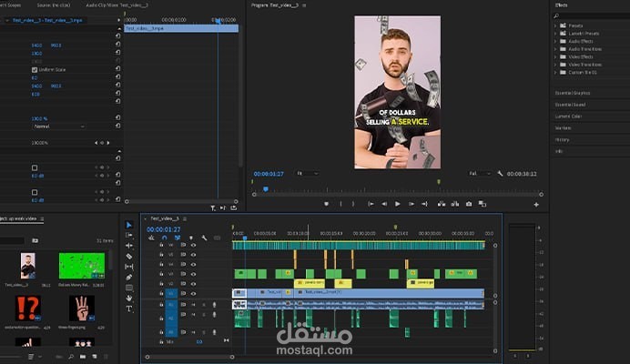Toggle timeline Snap magnet icon

165,238
